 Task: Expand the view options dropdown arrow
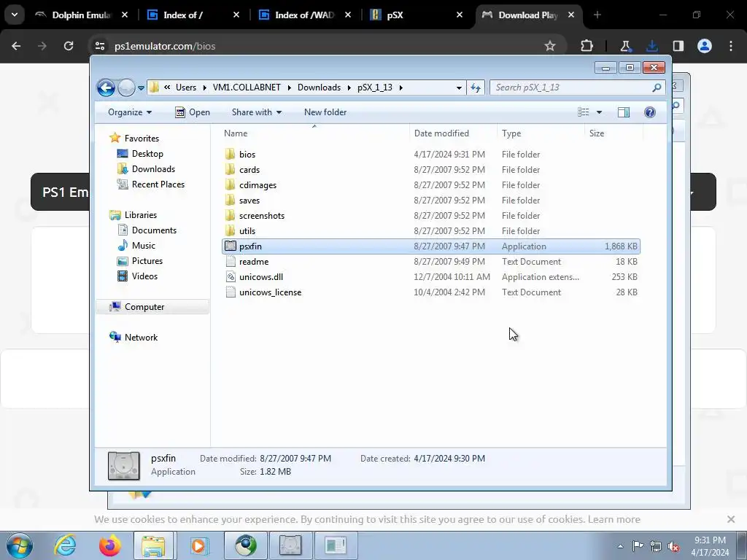click(599, 112)
